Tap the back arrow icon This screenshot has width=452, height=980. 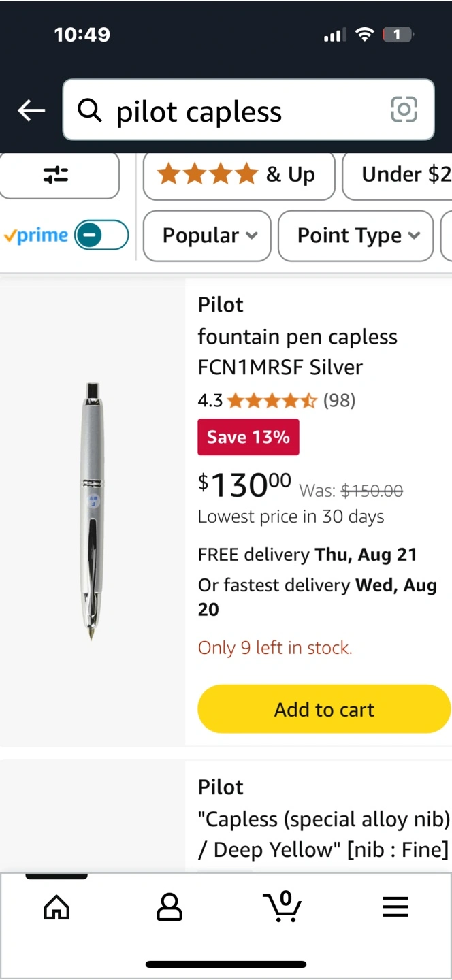31,110
